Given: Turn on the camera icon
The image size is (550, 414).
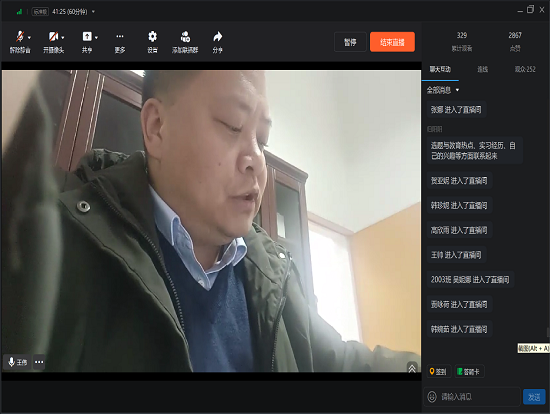Looking at the screenshot, I should click(53, 36).
